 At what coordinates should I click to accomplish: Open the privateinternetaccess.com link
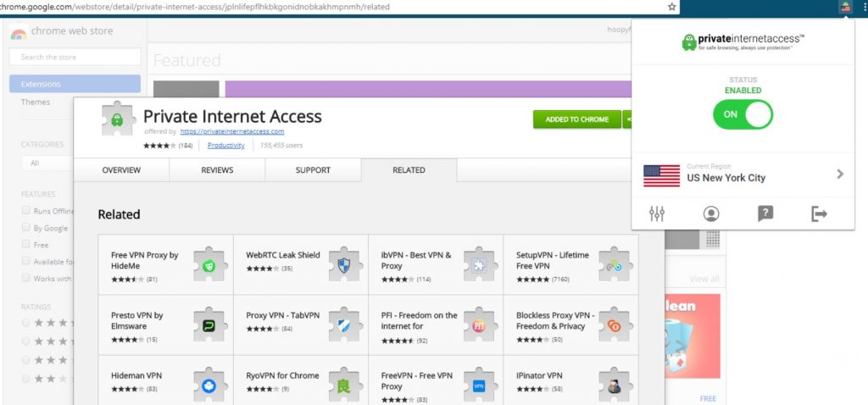pos(232,131)
